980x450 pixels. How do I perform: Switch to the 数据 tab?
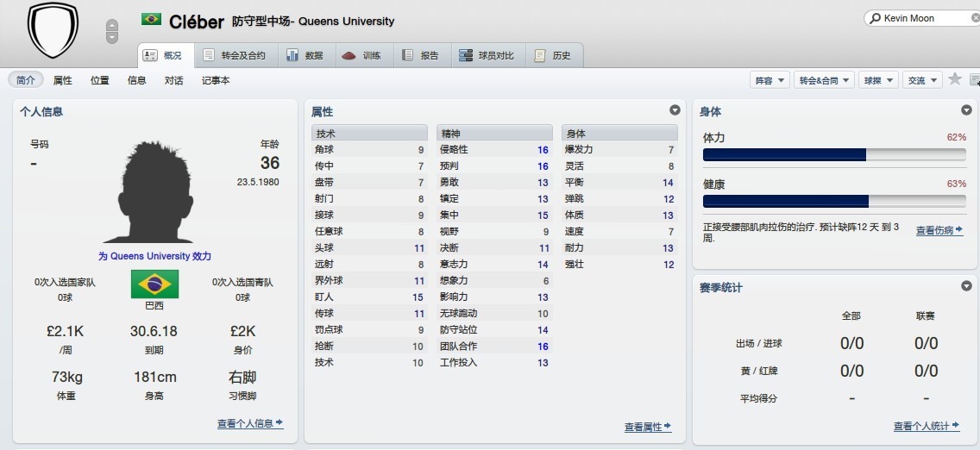[306, 55]
